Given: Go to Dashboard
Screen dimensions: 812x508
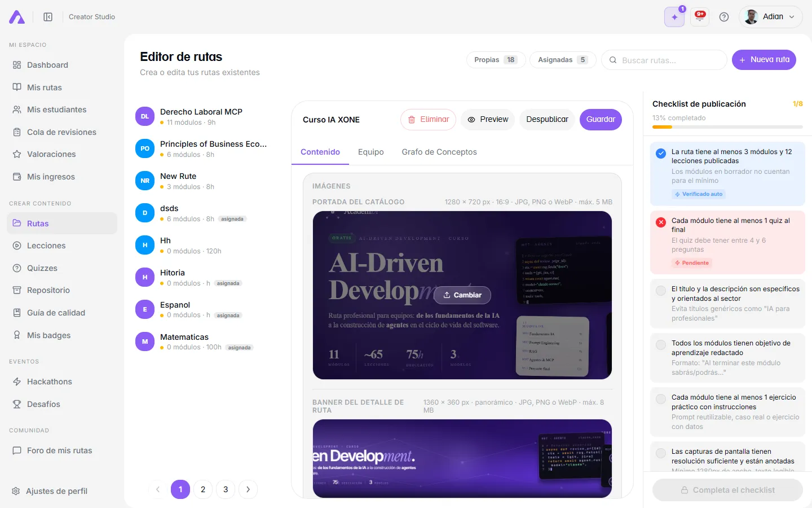Looking at the screenshot, I should 62,65.
